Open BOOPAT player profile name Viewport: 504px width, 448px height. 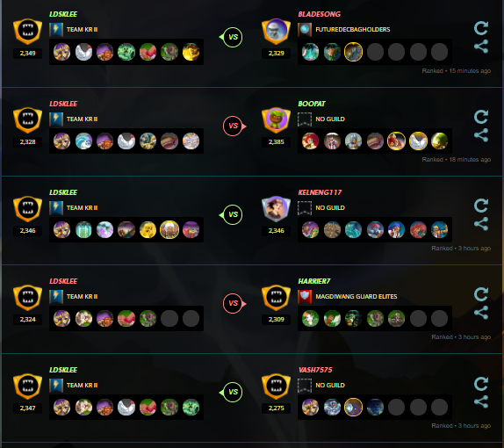pyautogui.click(x=312, y=104)
